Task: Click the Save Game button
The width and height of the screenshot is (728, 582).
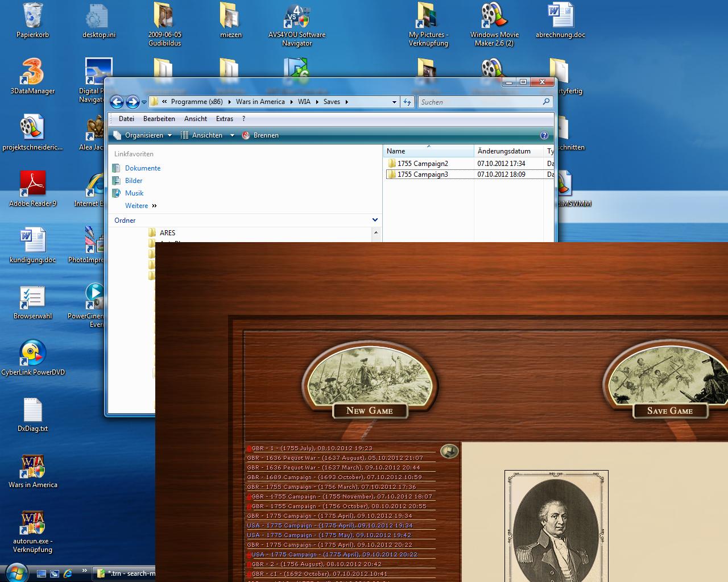Action: point(669,410)
